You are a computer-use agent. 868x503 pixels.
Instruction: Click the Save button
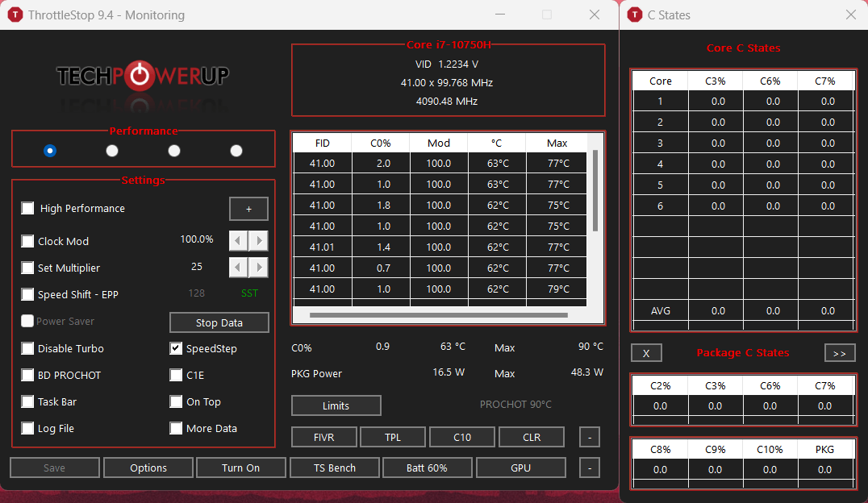pyautogui.click(x=55, y=468)
